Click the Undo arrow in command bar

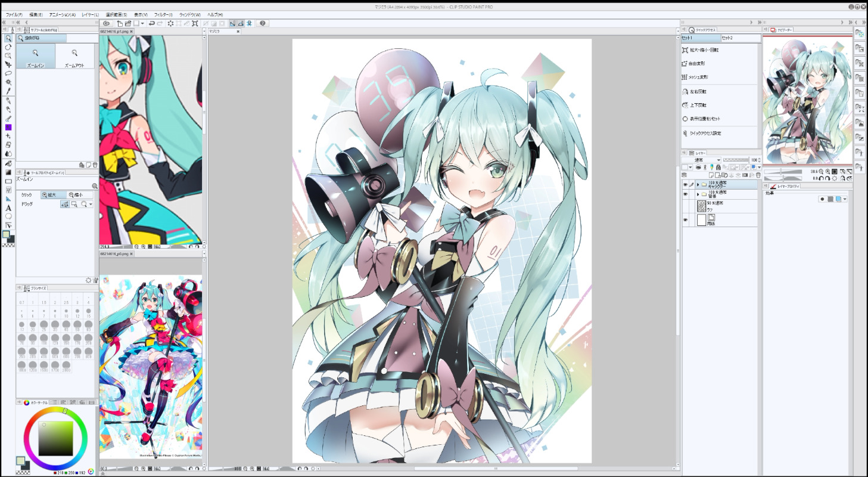point(151,23)
